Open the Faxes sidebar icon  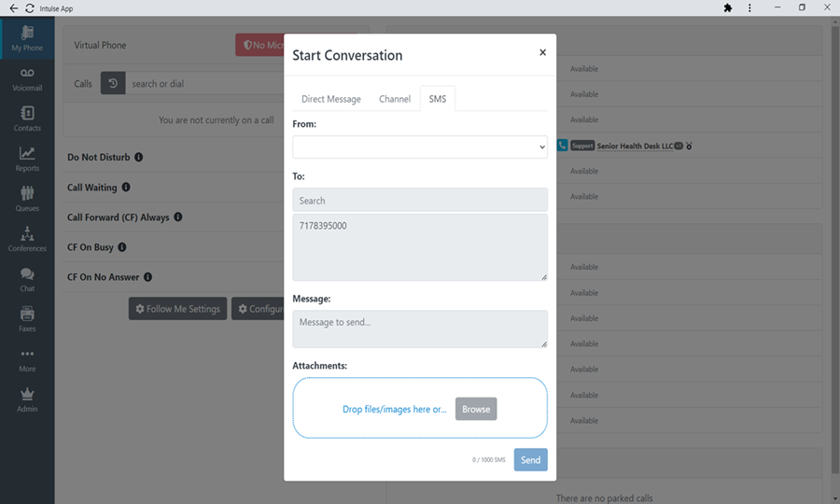27,319
